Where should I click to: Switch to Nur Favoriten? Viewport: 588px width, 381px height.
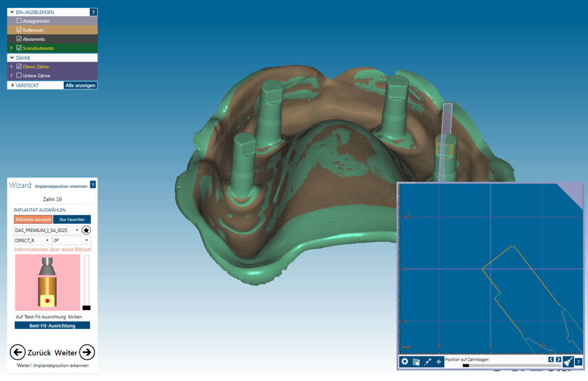click(x=72, y=219)
